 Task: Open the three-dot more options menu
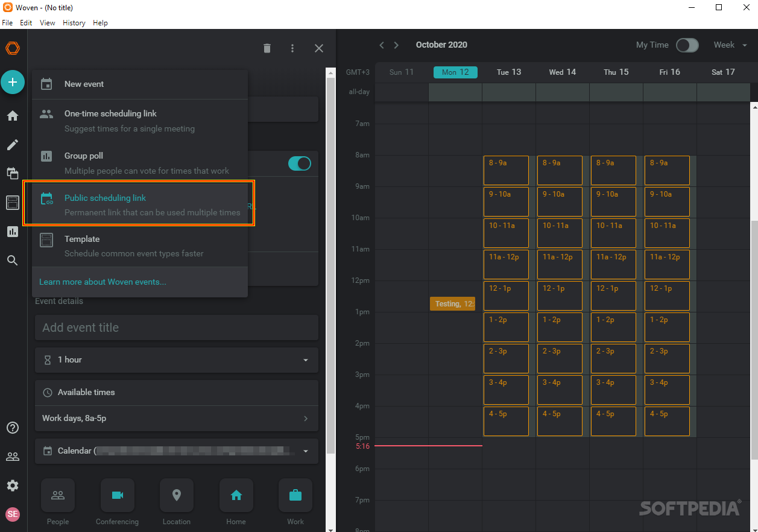(292, 48)
